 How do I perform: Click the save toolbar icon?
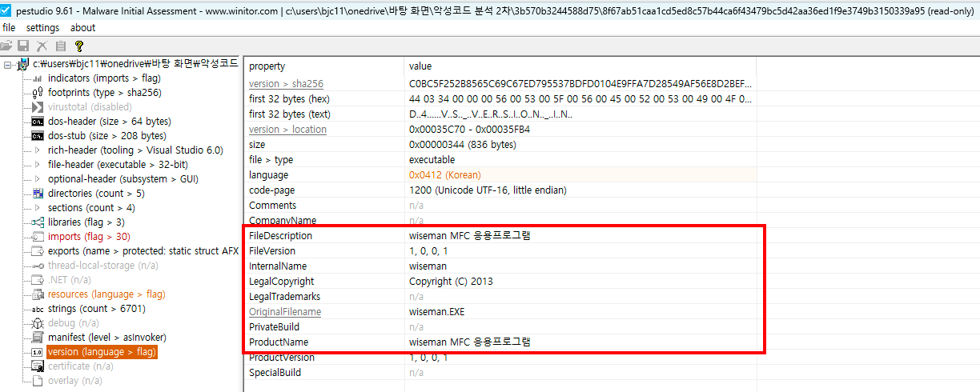(23, 46)
